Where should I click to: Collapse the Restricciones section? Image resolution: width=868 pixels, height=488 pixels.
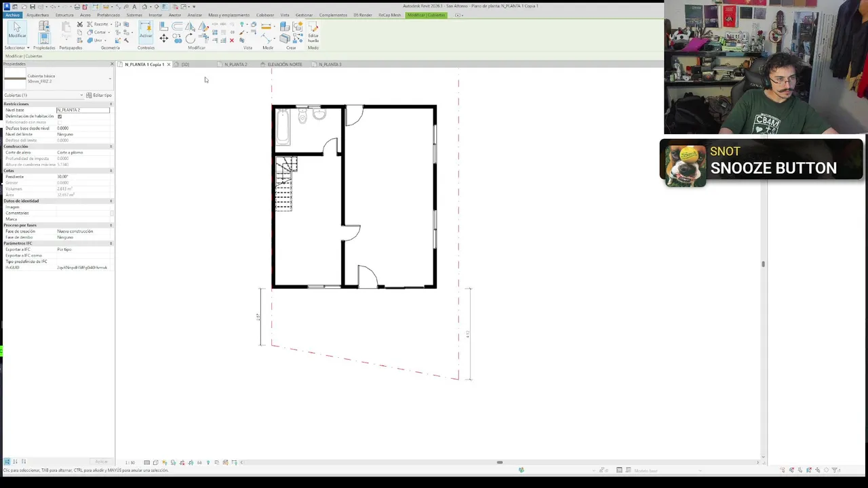click(x=111, y=104)
